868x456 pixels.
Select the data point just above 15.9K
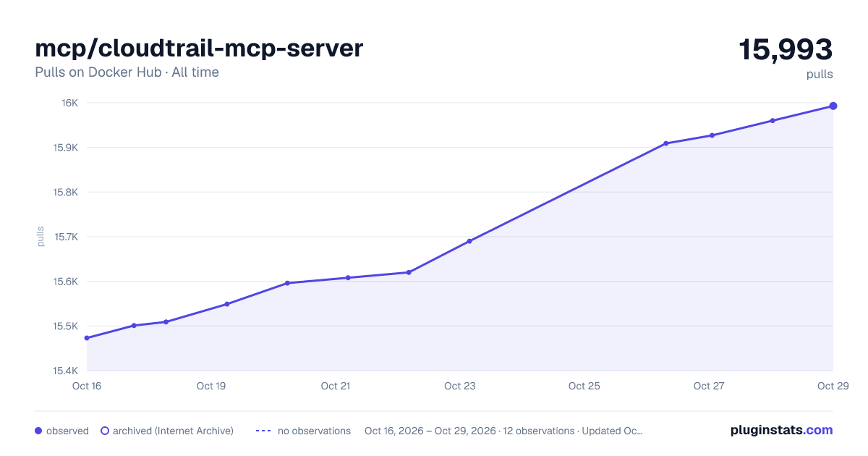pyautogui.click(x=666, y=143)
